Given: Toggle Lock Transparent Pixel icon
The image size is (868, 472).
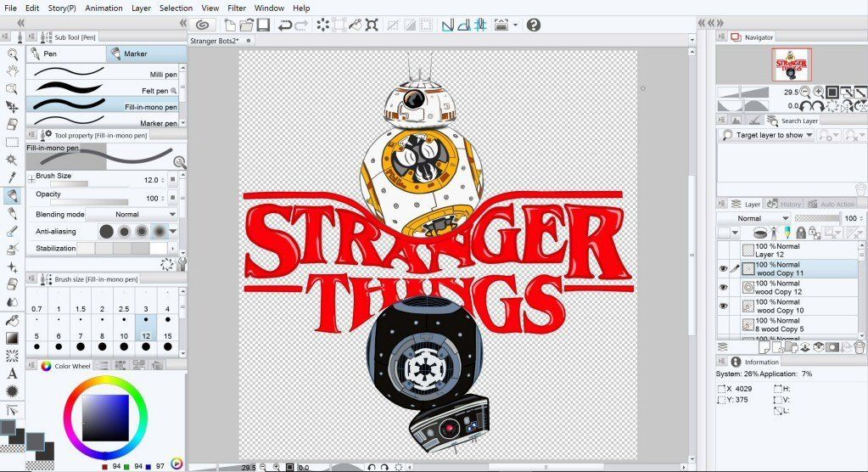Looking at the screenshot, I should click(x=813, y=233).
